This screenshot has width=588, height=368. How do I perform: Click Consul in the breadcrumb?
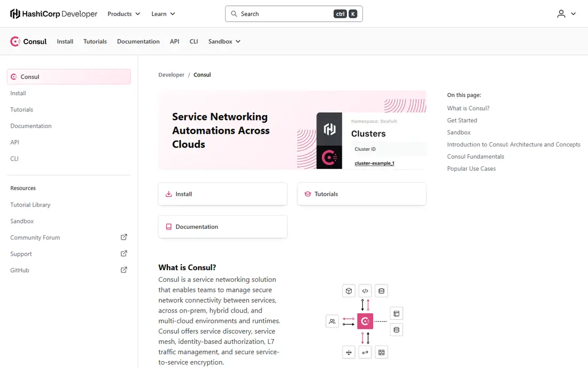[x=202, y=75]
